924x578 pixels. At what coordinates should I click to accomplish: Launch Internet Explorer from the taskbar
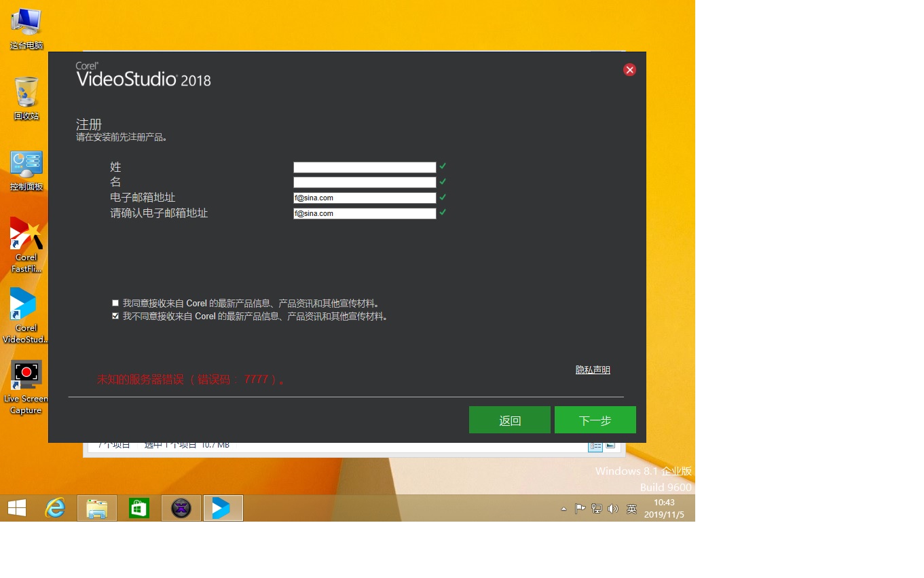pyautogui.click(x=55, y=508)
